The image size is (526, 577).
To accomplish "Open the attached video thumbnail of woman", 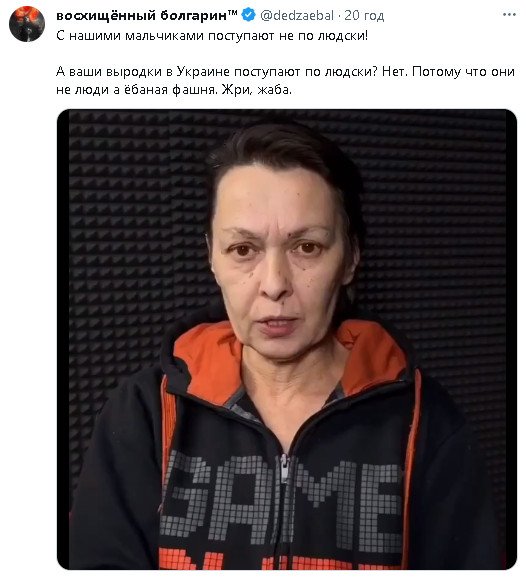I will click(x=287, y=339).
